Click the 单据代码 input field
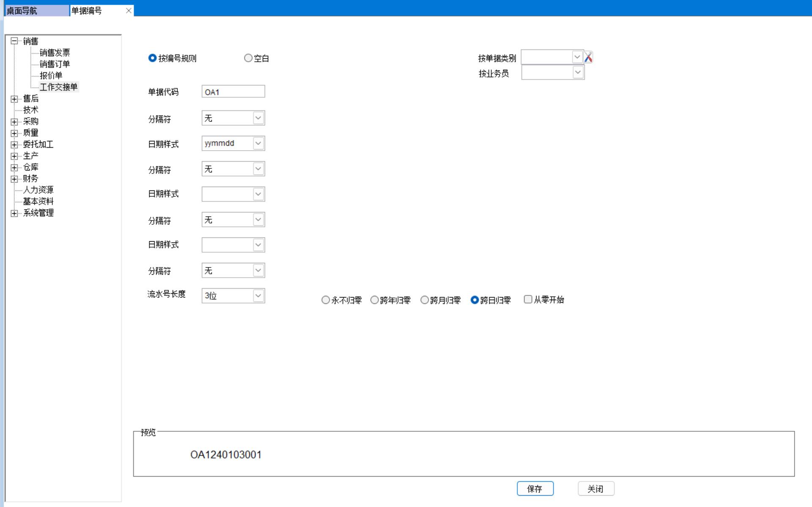812x507 pixels. [x=233, y=92]
